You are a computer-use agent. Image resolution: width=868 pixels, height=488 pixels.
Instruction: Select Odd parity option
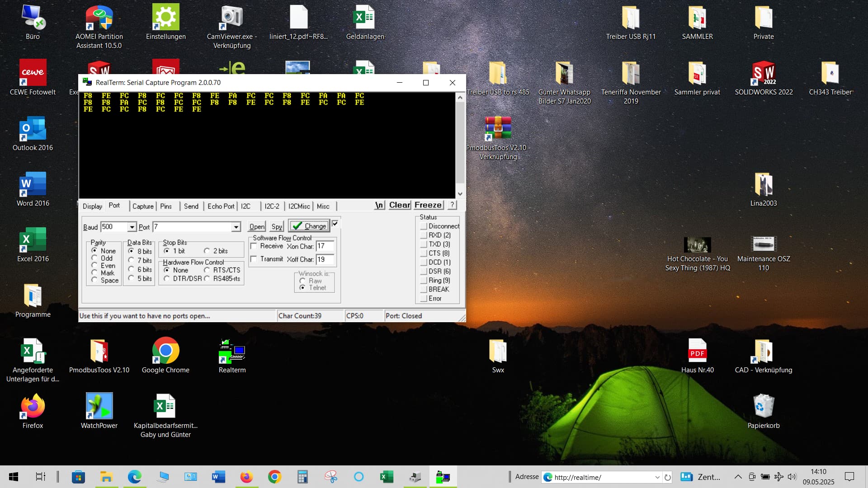point(94,258)
